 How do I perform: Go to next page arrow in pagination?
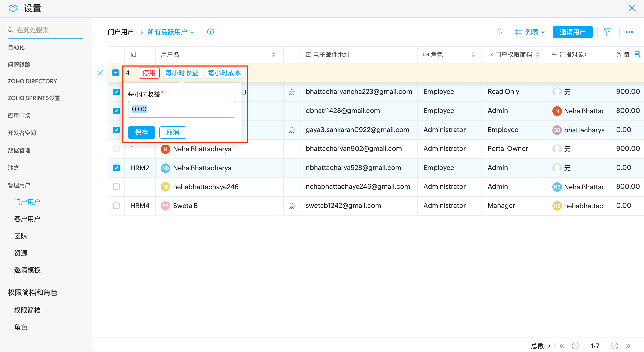(614, 346)
